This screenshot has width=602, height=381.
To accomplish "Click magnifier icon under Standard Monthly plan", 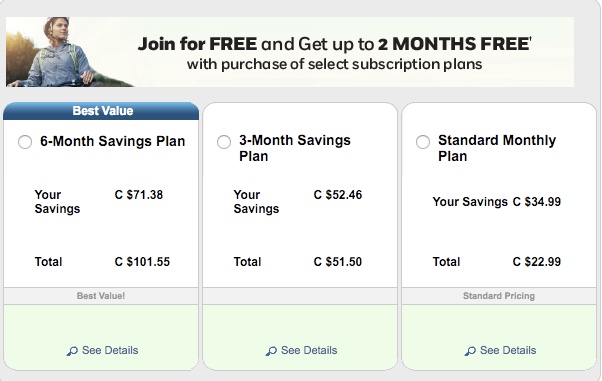I will tap(470, 351).
